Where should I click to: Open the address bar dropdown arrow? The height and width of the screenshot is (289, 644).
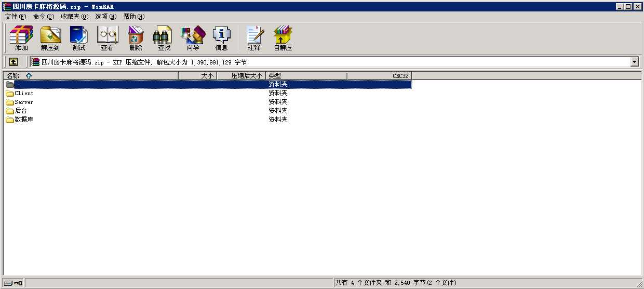[634, 62]
